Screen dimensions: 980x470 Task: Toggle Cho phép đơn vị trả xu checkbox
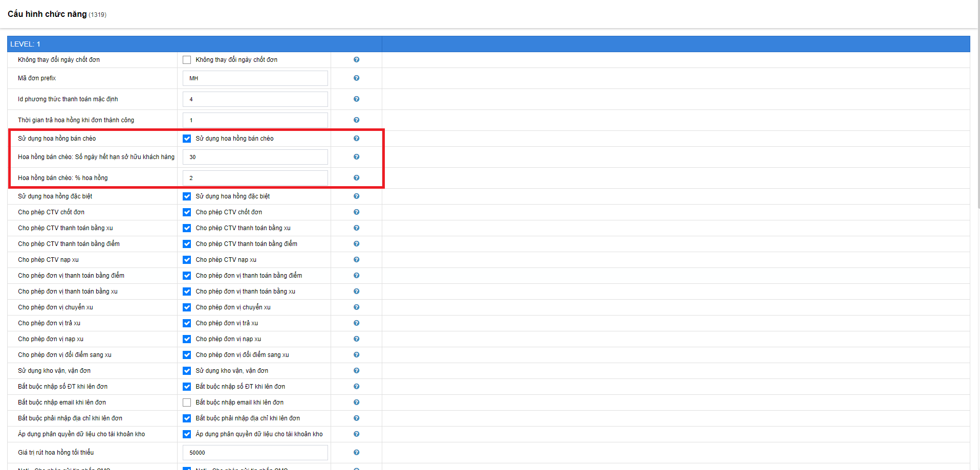coord(187,323)
